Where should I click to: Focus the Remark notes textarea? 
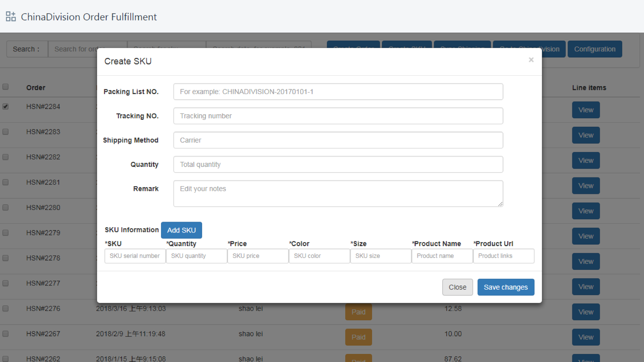338,193
